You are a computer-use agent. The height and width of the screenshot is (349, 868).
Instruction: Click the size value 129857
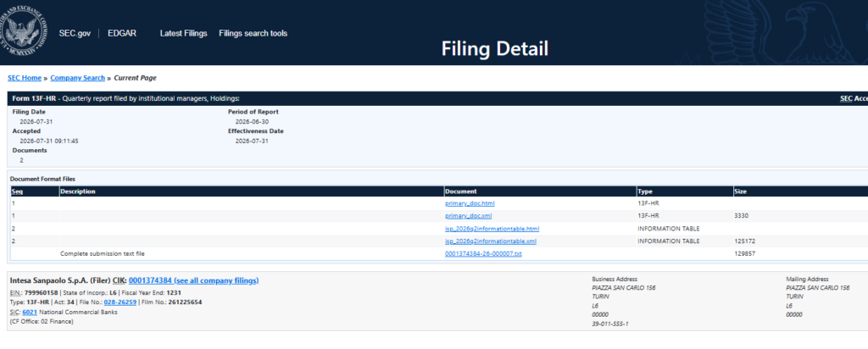[744, 254]
